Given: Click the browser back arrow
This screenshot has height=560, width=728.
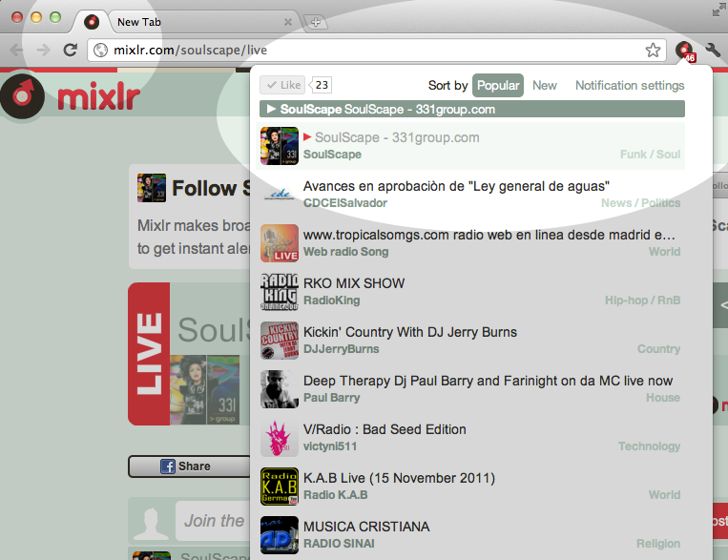Looking at the screenshot, I should [x=17, y=51].
